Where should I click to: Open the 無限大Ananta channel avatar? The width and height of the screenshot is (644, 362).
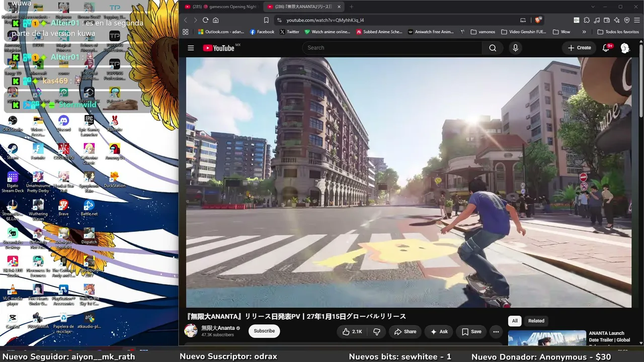coord(191,331)
